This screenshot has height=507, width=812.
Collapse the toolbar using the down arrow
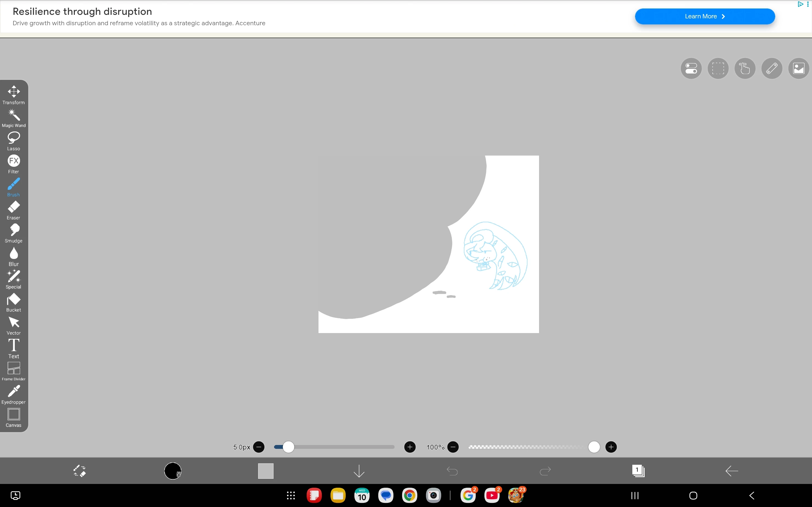click(x=358, y=471)
